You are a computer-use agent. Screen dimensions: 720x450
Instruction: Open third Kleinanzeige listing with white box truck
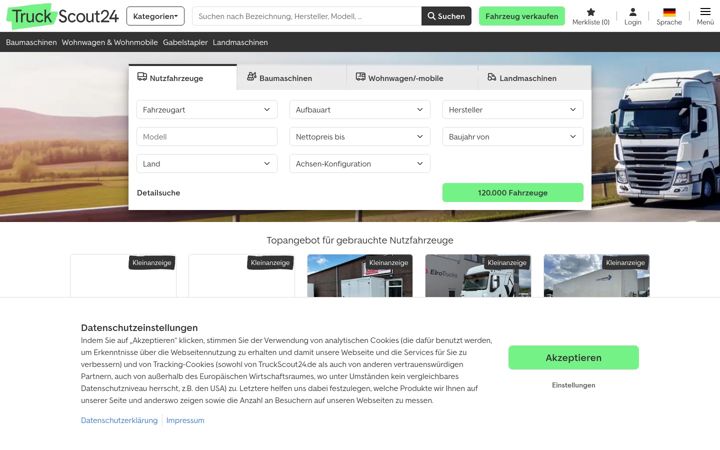360,276
